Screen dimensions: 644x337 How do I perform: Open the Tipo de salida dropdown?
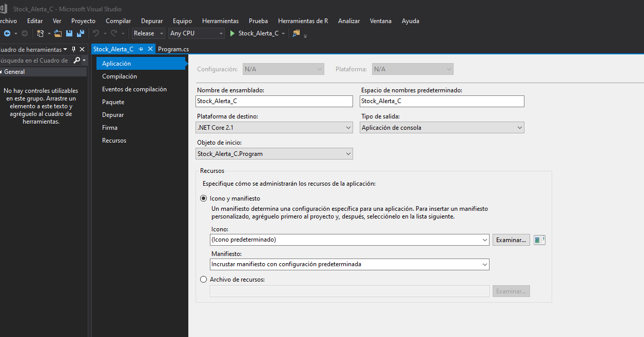pyautogui.click(x=442, y=128)
